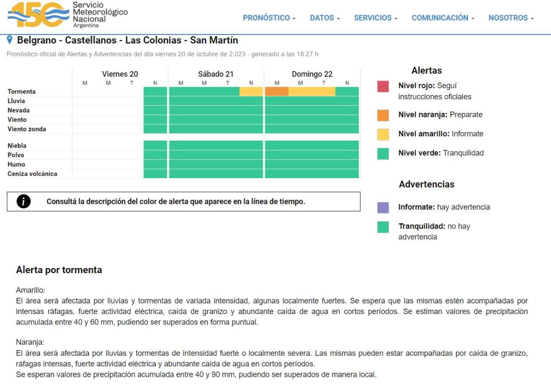The image size is (551, 392).
Task: Click the red Nivel rojo legend swatch
Action: pyautogui.click(x=383, y=86)
